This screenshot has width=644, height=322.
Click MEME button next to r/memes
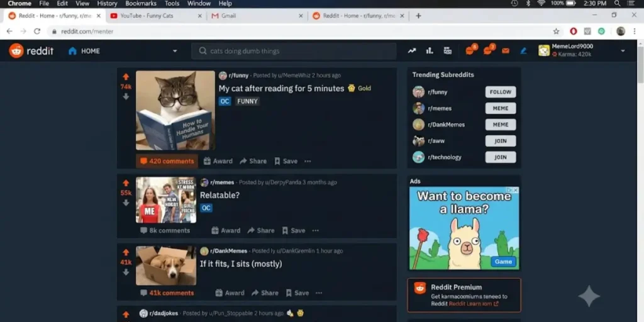[x=500, y=108]
